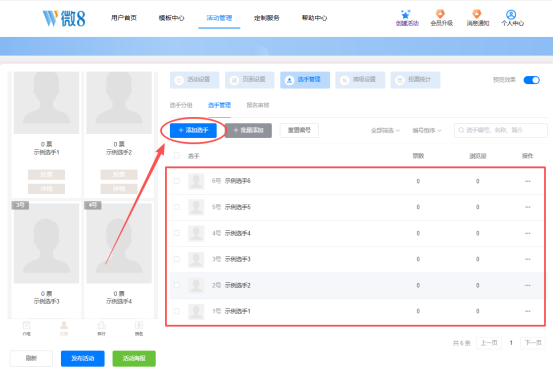Image resolution: width=554 pixels, height=372 pixels.
Task: Expand the 编号倒序 sort dropdown
Action: pyautogui.click(x=427, y=130)
